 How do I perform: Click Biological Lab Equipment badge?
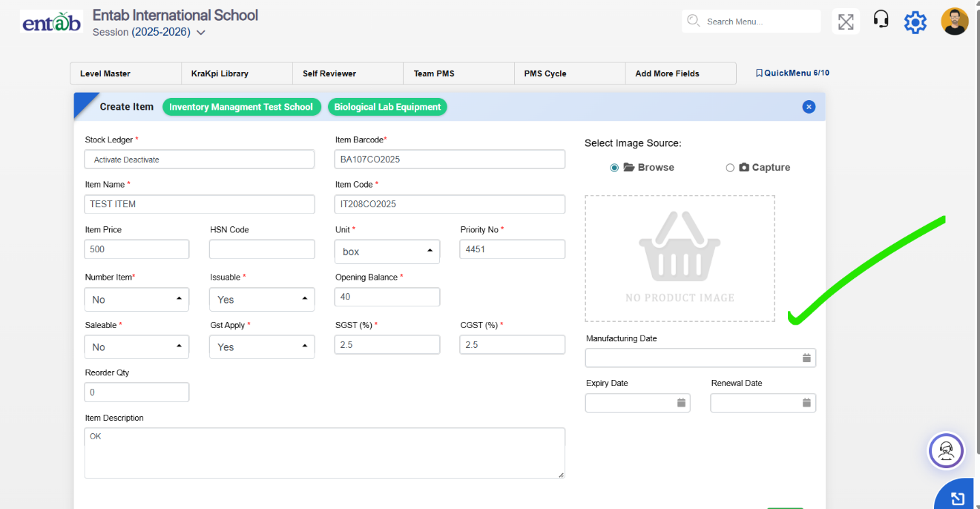pos(387,107)
